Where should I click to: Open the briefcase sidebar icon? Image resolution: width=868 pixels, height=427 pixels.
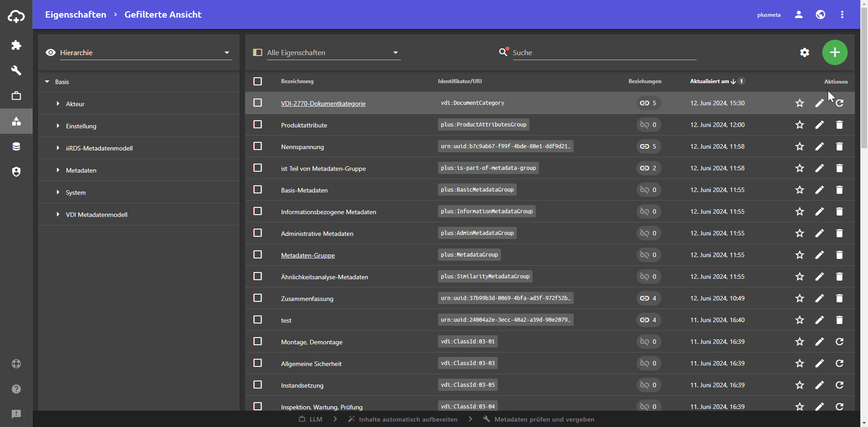click(x=16, y=96)
